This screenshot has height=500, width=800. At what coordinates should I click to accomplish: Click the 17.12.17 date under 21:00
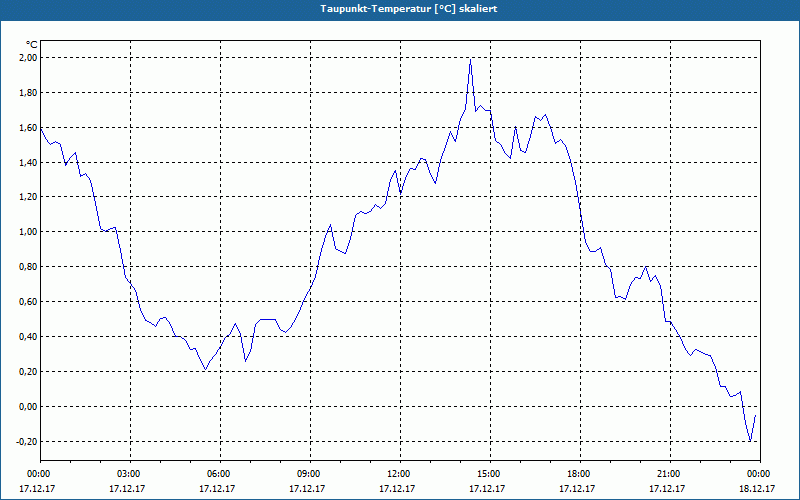tap(667, 489)
